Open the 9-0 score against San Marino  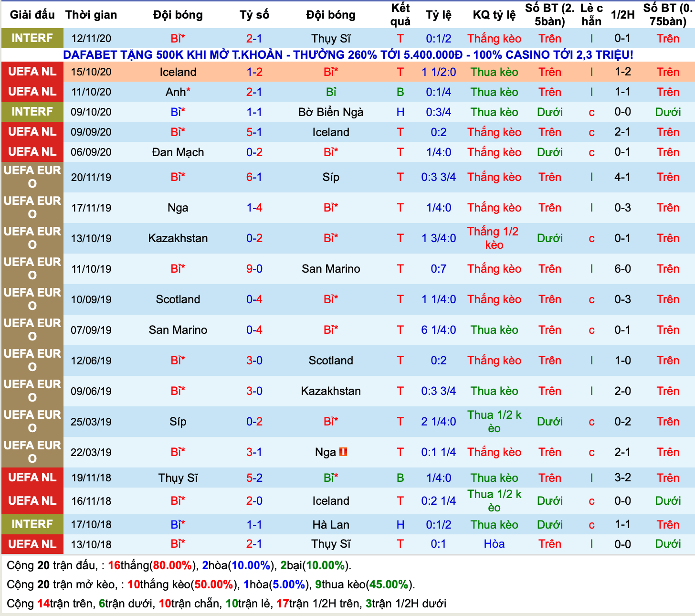pos(254,269)
